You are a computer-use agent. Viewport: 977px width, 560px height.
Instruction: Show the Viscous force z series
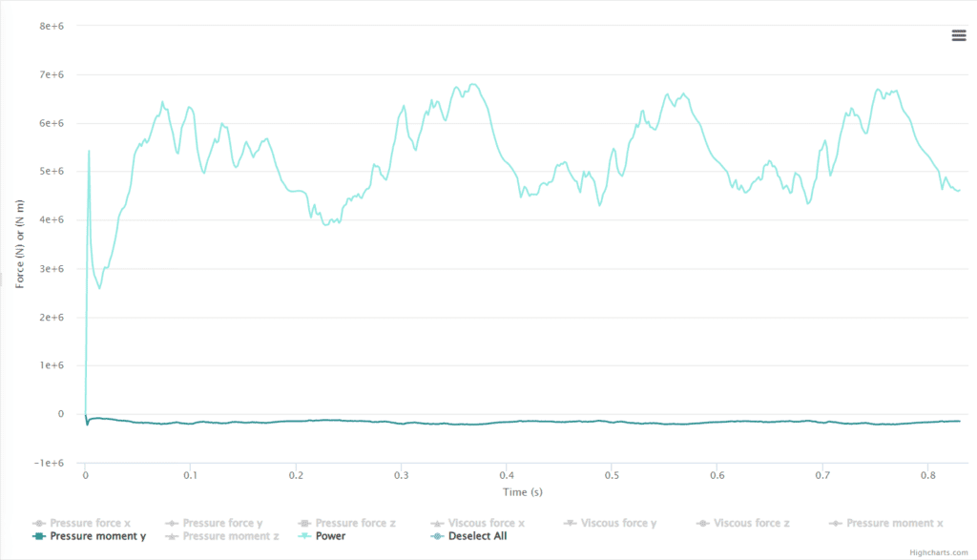[x=752, y=523]
